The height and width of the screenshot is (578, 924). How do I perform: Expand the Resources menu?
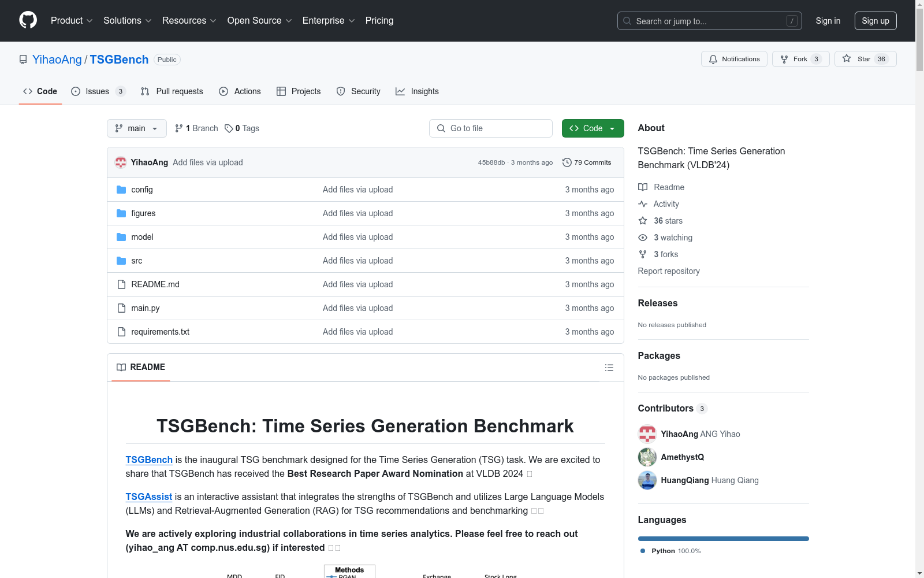[x=189, y=21]
